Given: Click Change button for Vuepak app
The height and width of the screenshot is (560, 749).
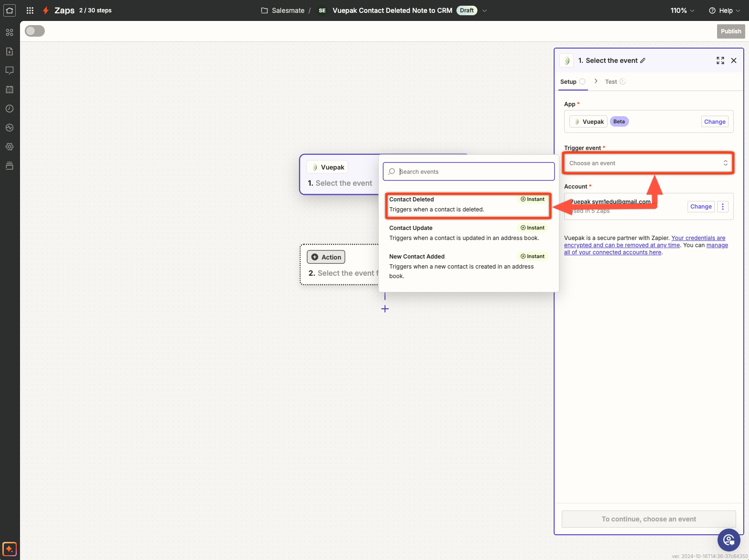Looking at the screenshot, I should click(x=714, y=122).
